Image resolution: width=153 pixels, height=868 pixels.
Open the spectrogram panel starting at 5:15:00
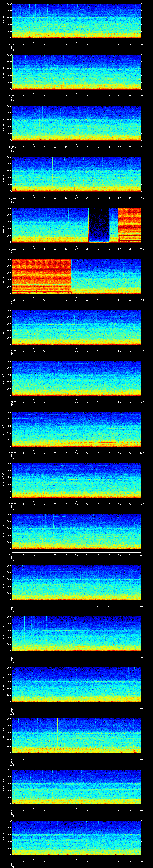coord(77,72)
